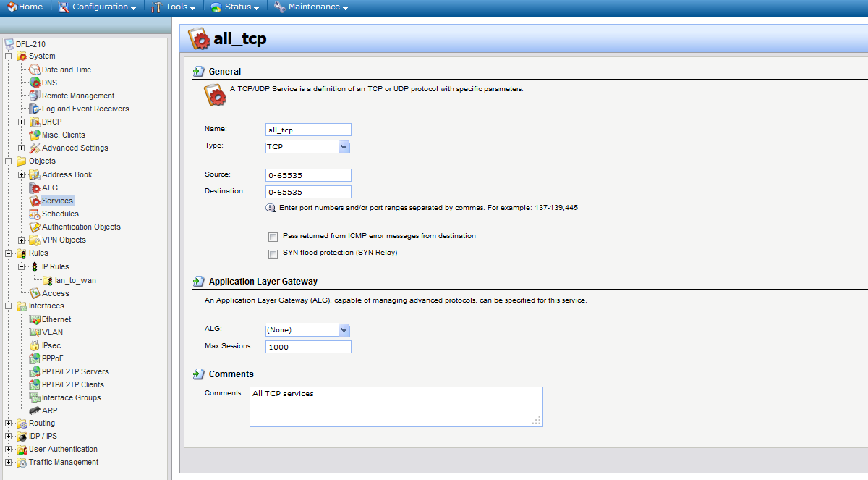Expand the User Authentication tree node

(9, 449)
